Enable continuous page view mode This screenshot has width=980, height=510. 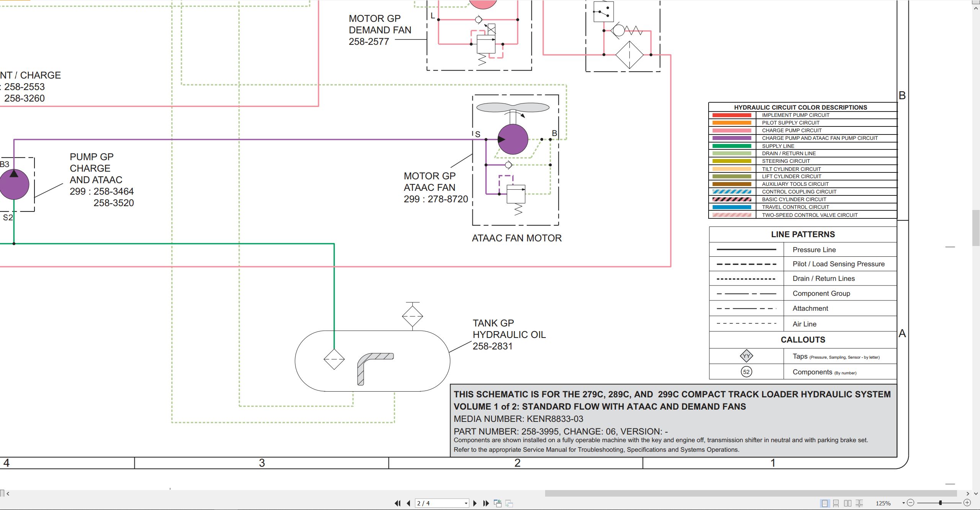[836, 503]
